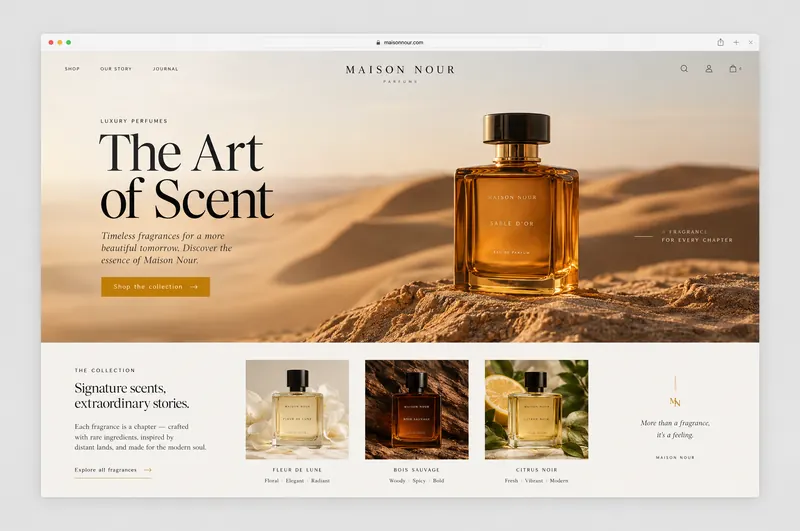Click the 'A fragrance for every chapter' text
Image resolution: width=800 pixels, height=531 pixels.
[697, 236]
